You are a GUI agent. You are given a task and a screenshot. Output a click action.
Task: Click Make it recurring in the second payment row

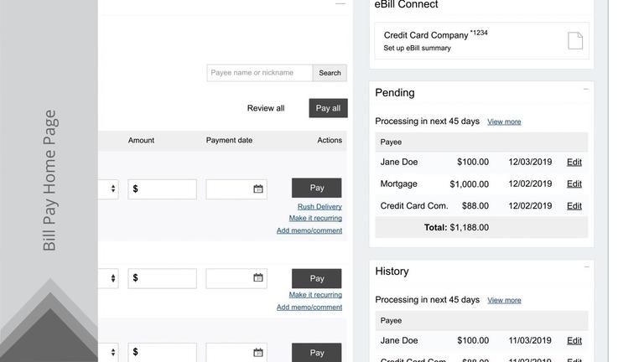coord(315,295)
